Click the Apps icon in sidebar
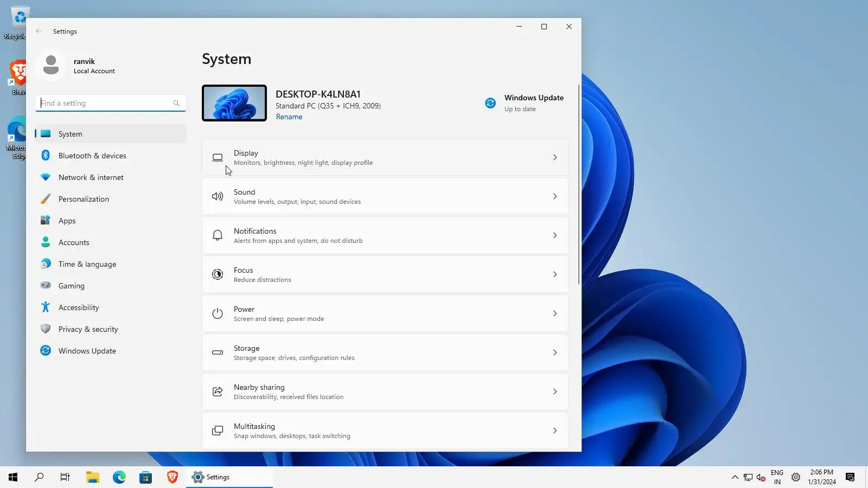The image size is (868, 488). pos(46,221)
